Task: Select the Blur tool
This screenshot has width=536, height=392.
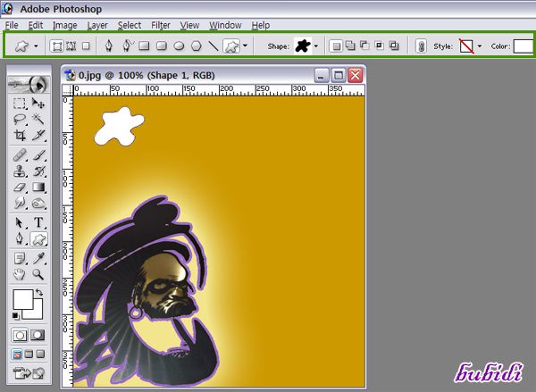Action: [x=19, y=203]
